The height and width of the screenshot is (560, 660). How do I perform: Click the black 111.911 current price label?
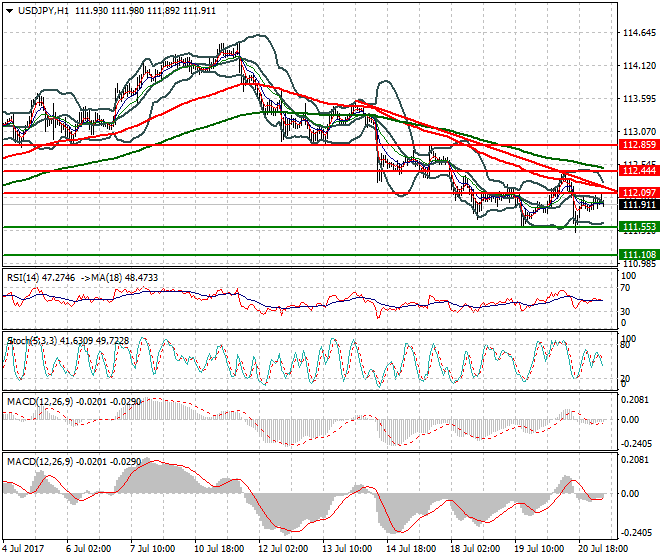pyautogui.click(x=639, y=205)
